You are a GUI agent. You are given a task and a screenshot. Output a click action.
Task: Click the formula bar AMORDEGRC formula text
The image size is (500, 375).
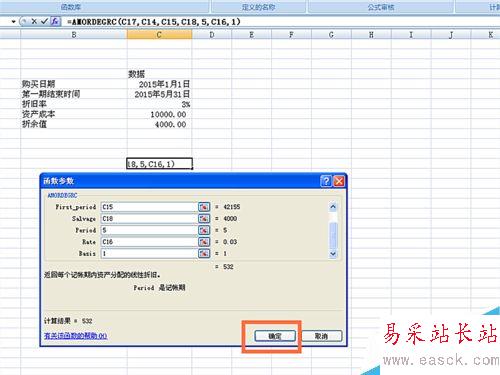coord(153,22)
